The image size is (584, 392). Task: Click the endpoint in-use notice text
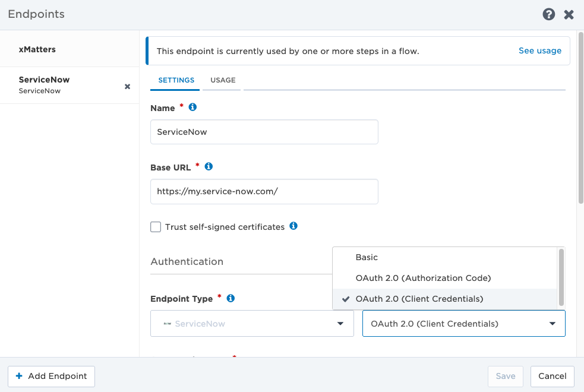pyautogui.click(x=288, y=51)
